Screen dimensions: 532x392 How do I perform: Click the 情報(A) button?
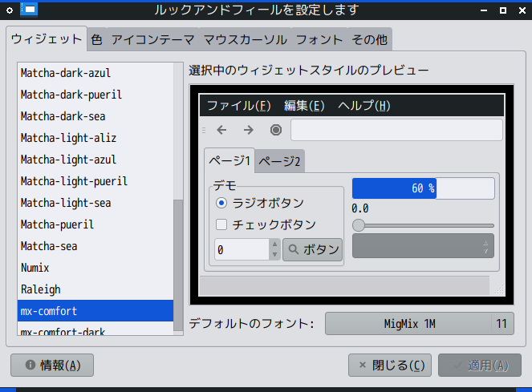(x=52, y=366)
